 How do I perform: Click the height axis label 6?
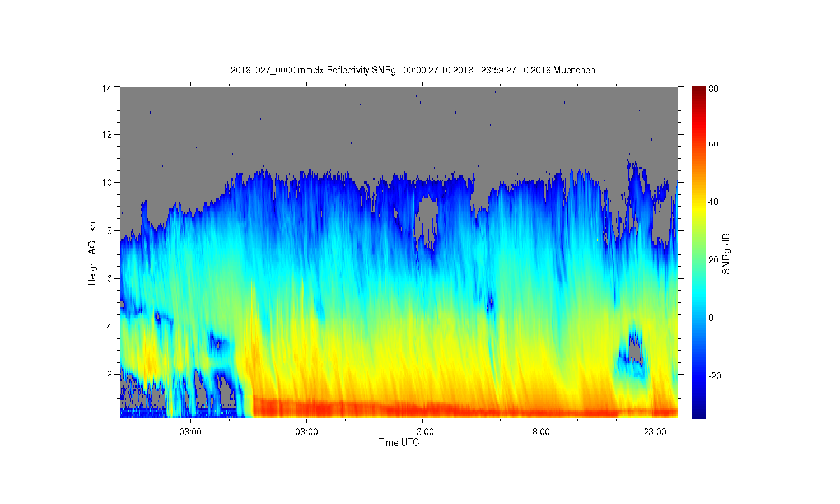pos(109,278)
